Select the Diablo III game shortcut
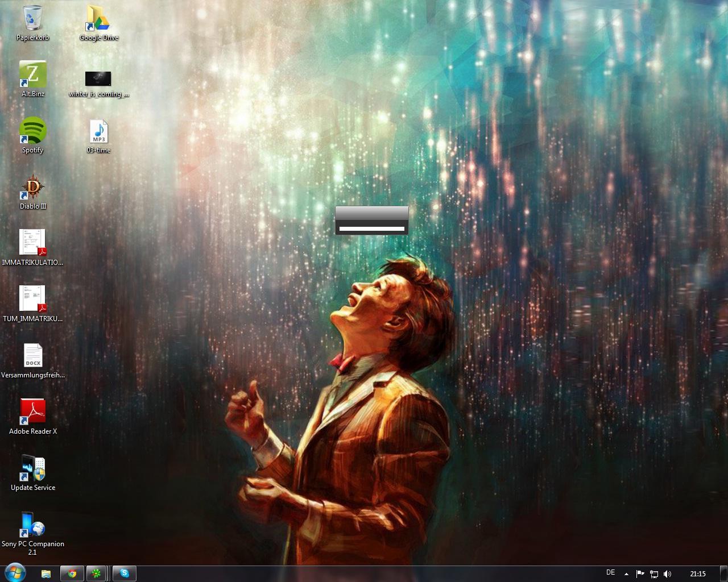The width and height of the screenshot is (728, 582). click(33, 192)
